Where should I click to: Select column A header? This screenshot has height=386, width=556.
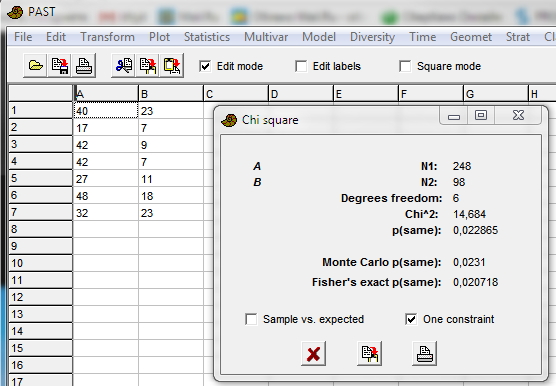pyautogui.click(x=106, y=94)
